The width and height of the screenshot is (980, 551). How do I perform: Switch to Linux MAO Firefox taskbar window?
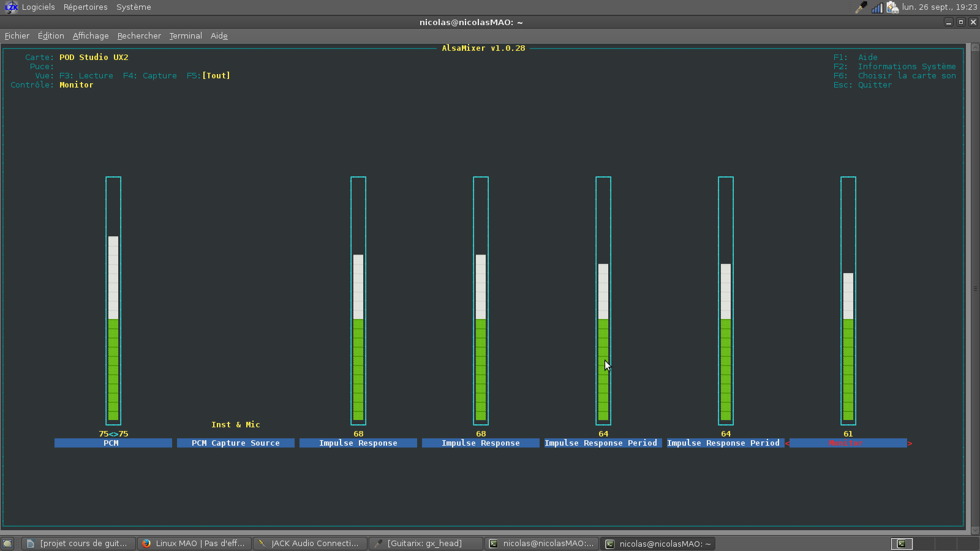(194, 544)
